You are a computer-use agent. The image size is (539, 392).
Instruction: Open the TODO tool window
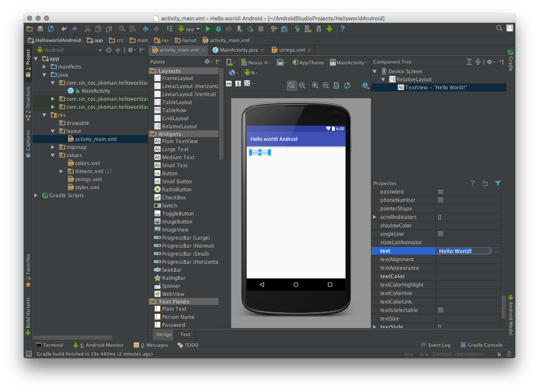[188, 345]
